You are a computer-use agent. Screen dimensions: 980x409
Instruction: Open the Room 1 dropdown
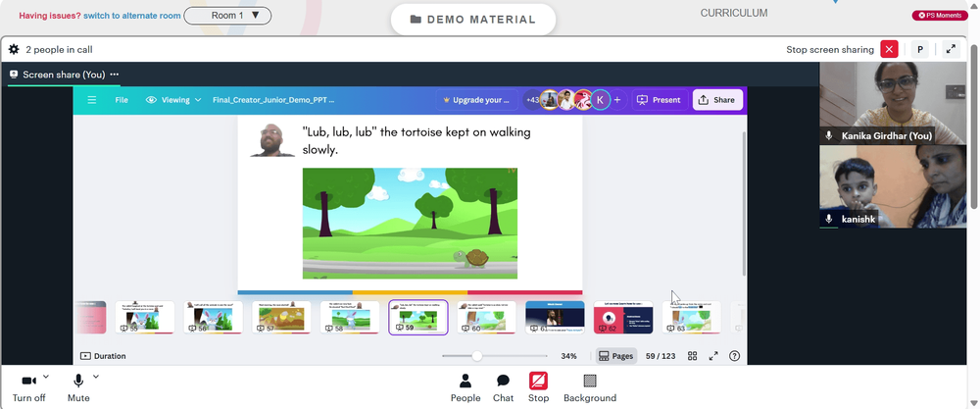click(227, 16)
